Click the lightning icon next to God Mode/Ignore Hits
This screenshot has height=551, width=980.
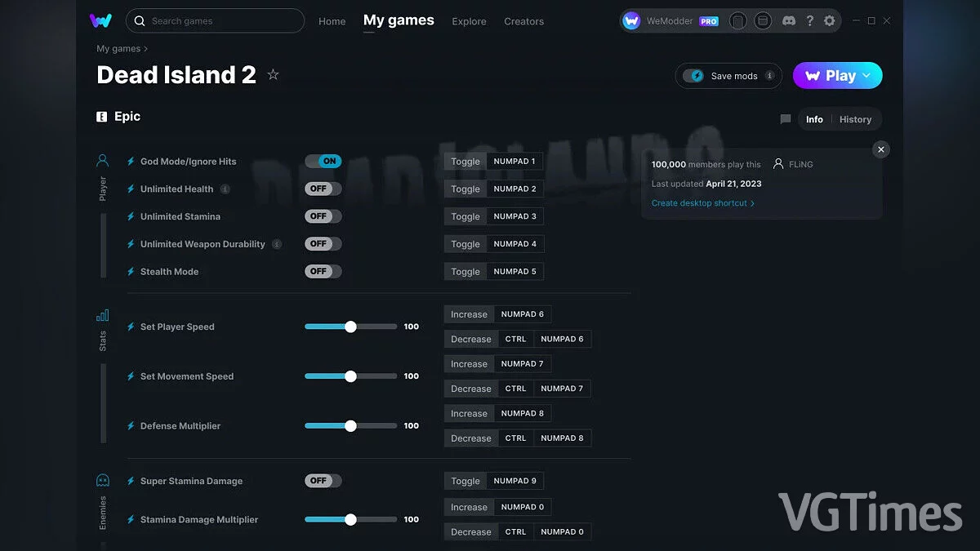click(131, 162)
